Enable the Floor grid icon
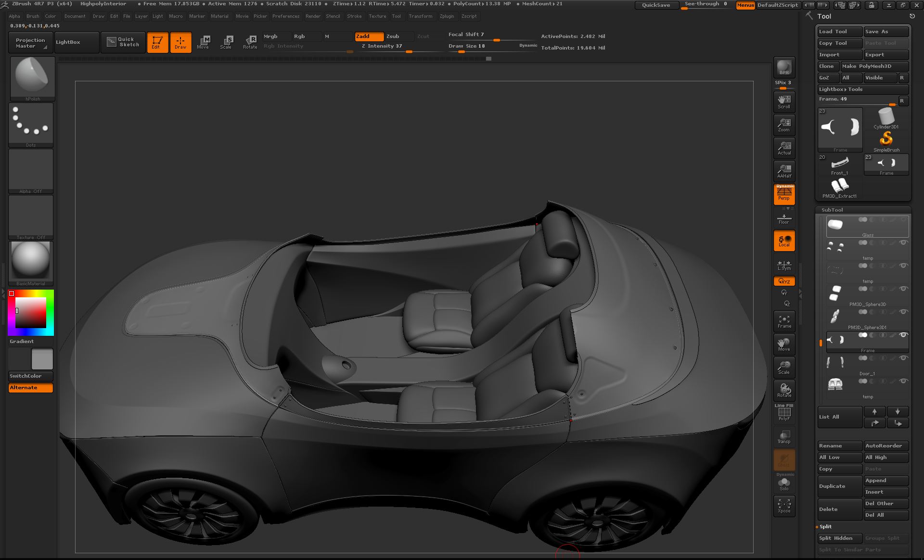Viewport: 924px width, 560px height. 784,219
